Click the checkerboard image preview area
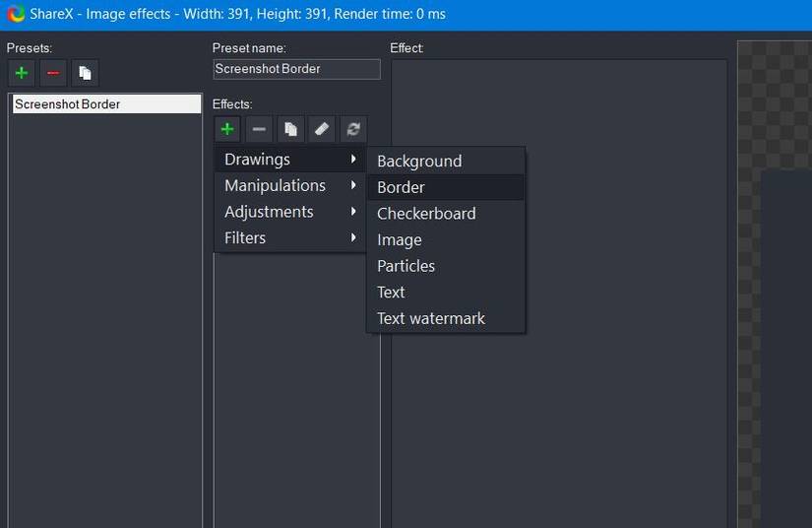This screenshot has width=812, height=528. tap(775, 284)
